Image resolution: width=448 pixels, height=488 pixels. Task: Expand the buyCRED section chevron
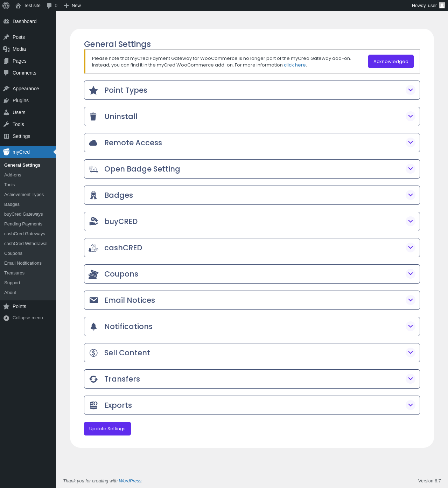[x=411, y=221]
